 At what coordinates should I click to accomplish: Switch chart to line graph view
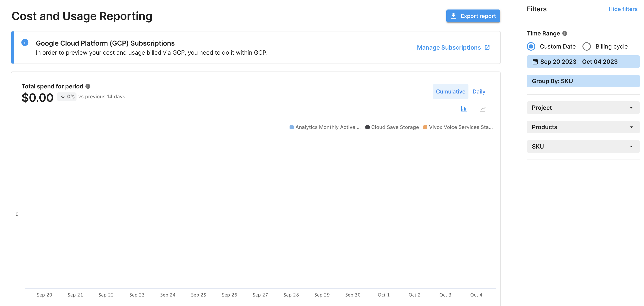(482, 109)
